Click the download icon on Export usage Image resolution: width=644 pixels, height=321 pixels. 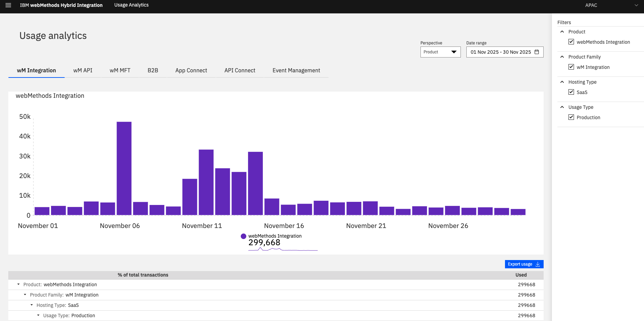(538, 264)
